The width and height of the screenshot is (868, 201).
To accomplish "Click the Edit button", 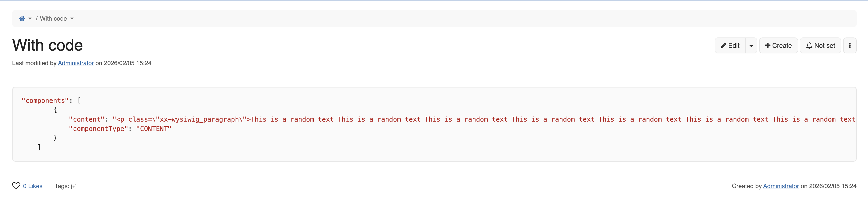I will [730, 45].
